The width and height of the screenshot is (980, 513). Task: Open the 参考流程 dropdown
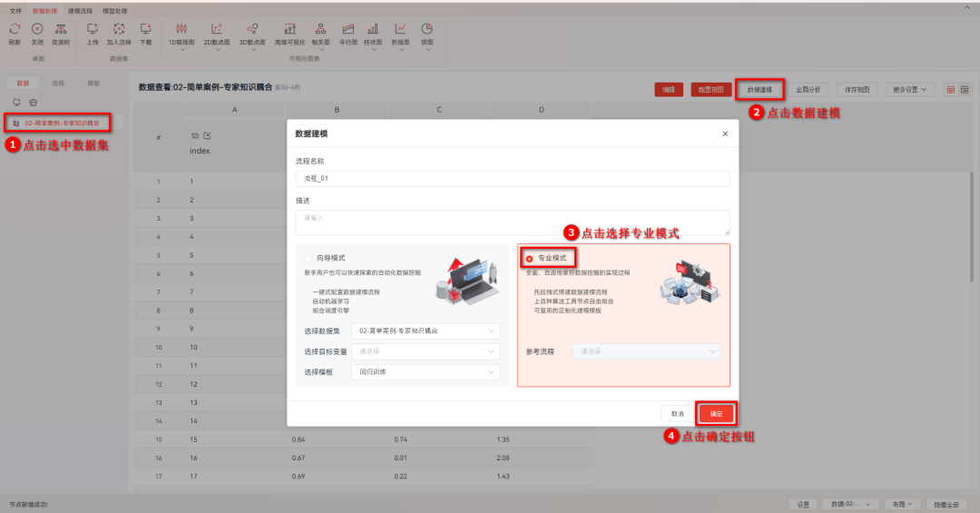pyautogui.click(x=647, y=351)
